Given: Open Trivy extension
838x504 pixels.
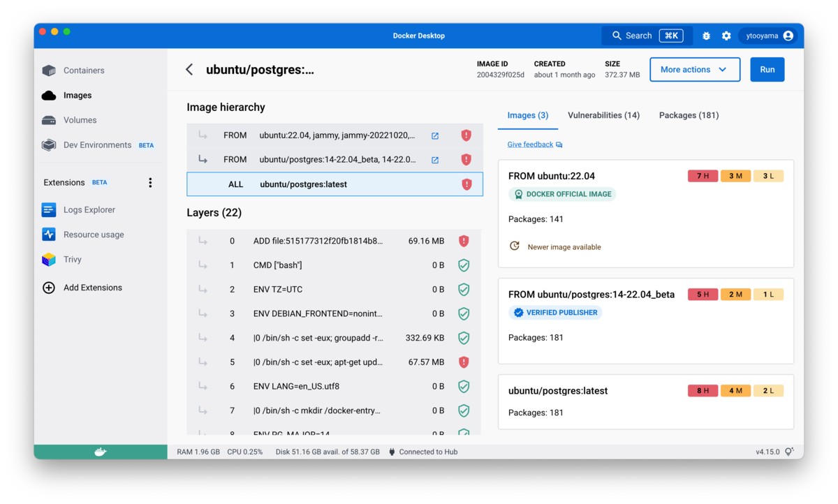Looking at the screenshot, I should (x=72, y=260).
